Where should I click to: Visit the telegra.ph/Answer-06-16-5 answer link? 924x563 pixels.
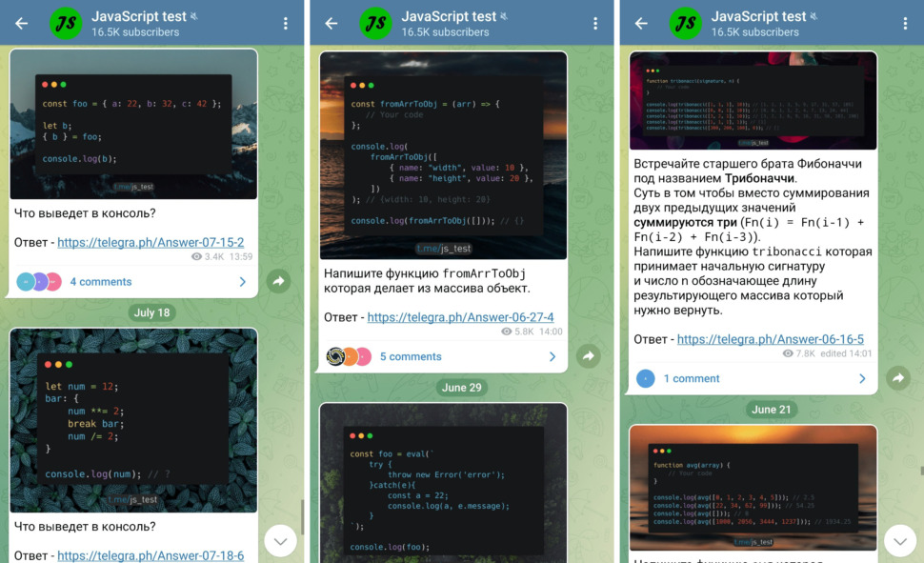point(770,339)
